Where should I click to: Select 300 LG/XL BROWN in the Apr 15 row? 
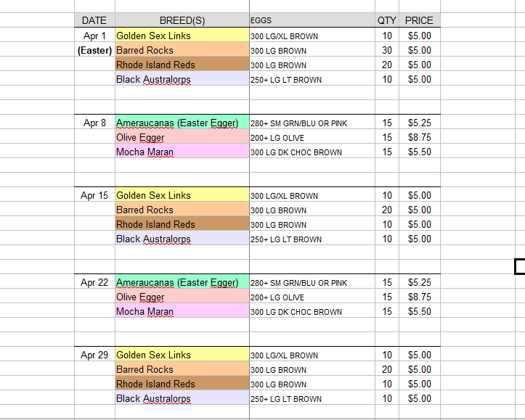tap(312, 195)
